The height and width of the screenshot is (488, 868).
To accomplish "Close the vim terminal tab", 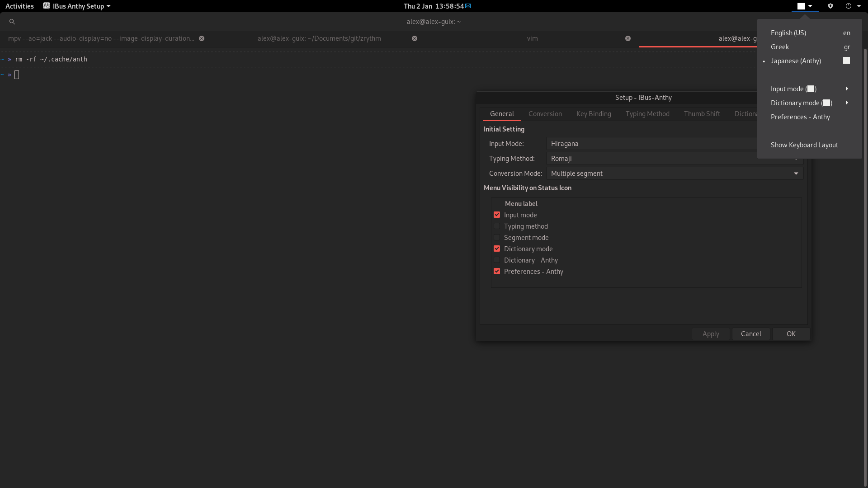I will click(628, 38).
